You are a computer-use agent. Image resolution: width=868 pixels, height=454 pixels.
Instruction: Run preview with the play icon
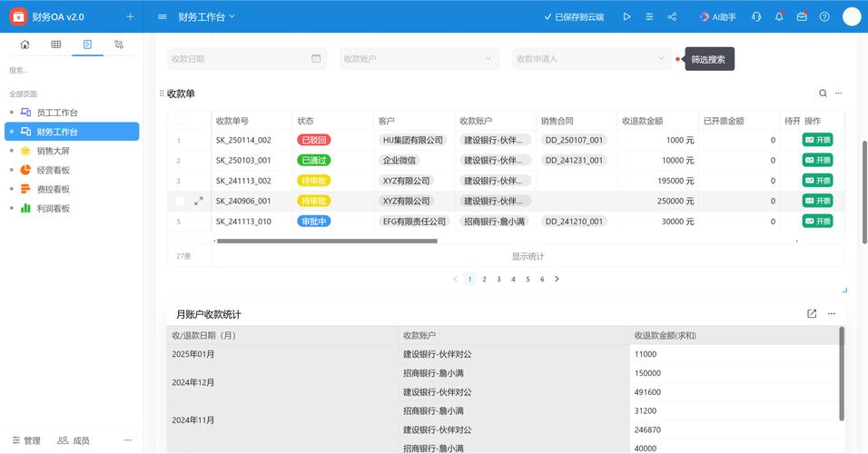click(x=626, y=16)
